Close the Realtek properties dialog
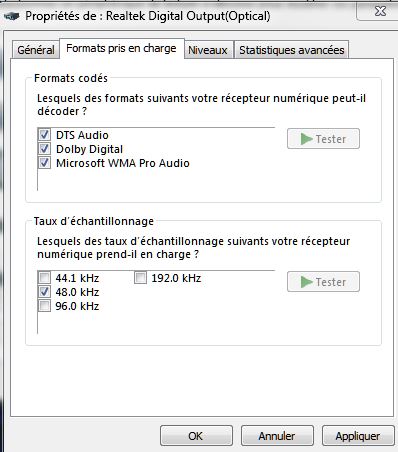 [380, 11]
